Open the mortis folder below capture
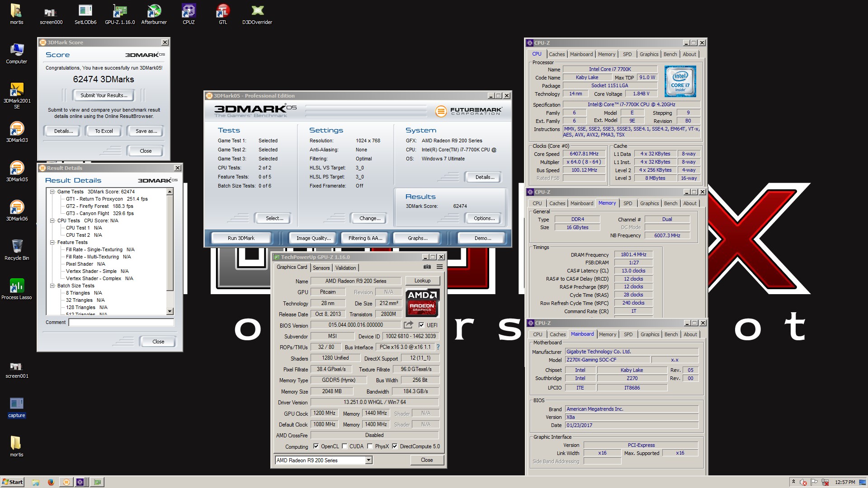This screenshot has height=488, width=868. click(x=17, y=447)
